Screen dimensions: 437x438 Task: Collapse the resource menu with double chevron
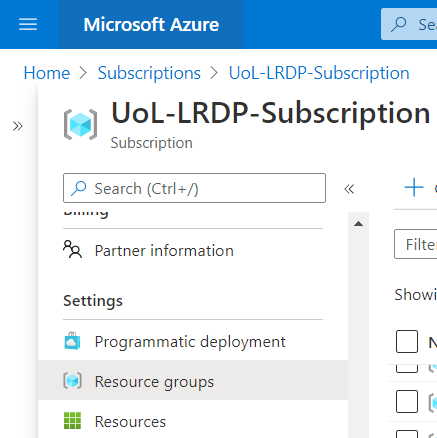(x=349, y=189)
